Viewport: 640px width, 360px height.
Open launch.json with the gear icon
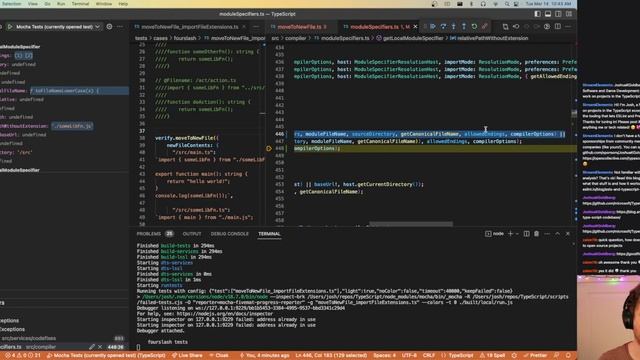pyautogui.click(x=109, y=27)
